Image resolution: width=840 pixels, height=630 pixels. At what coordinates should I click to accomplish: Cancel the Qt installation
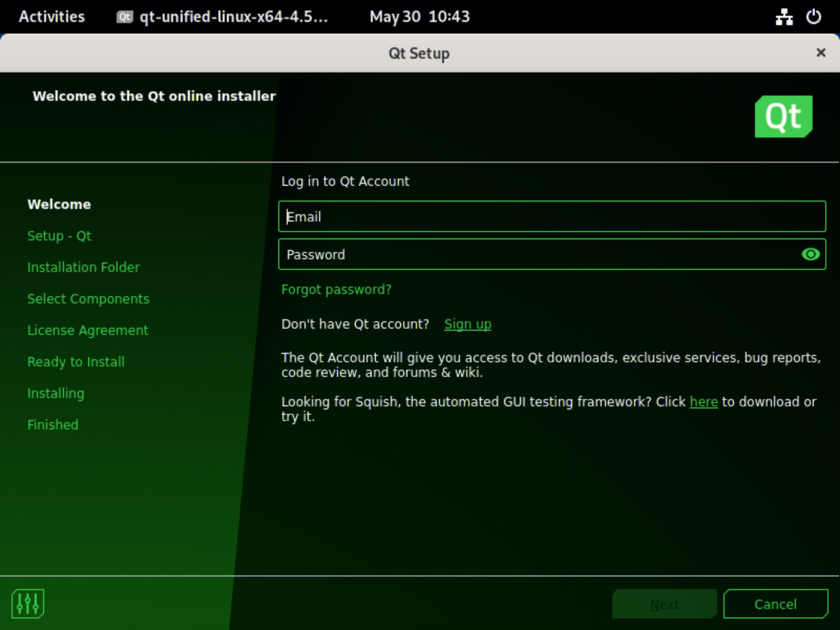point(776,604)
